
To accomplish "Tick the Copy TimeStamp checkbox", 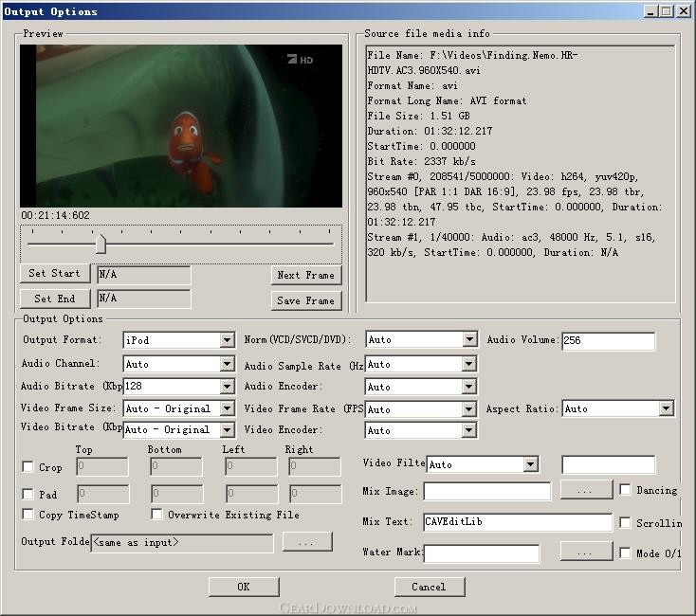I will coord(27,514).
